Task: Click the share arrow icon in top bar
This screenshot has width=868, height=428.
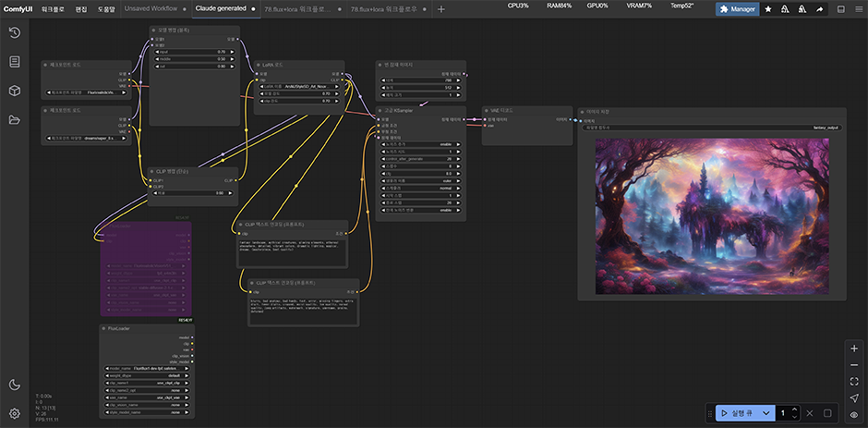Action: click(819, 9)
